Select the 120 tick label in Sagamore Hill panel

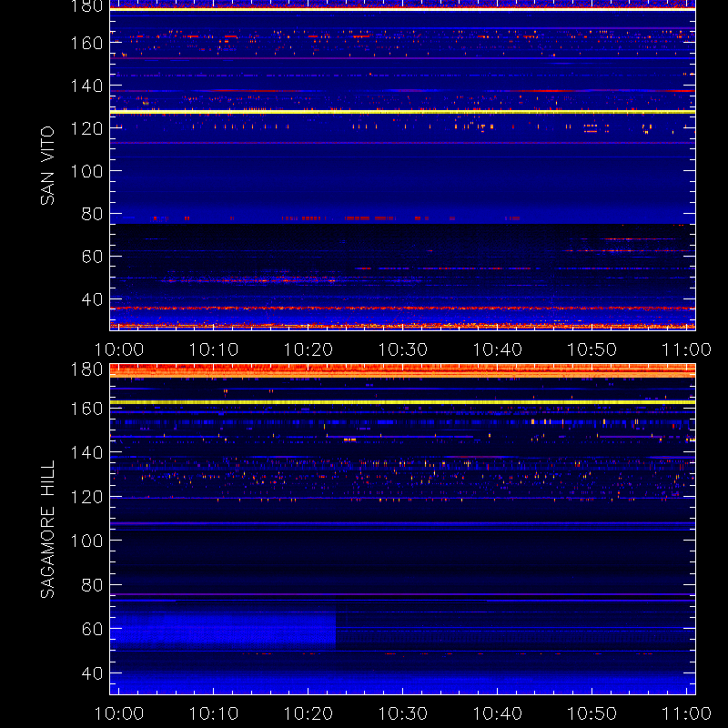86,497
